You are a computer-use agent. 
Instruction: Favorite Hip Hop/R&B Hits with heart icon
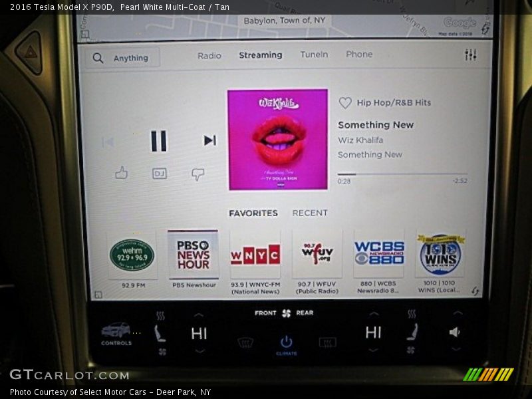[x=345, y=103]
